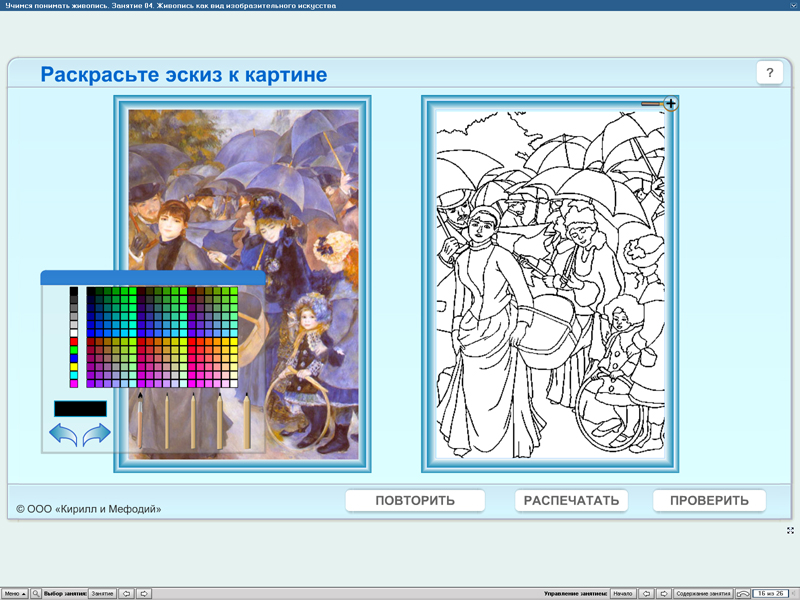Click the © ООО «Кирилл и Мефодий» text

(x=89, y=509)
